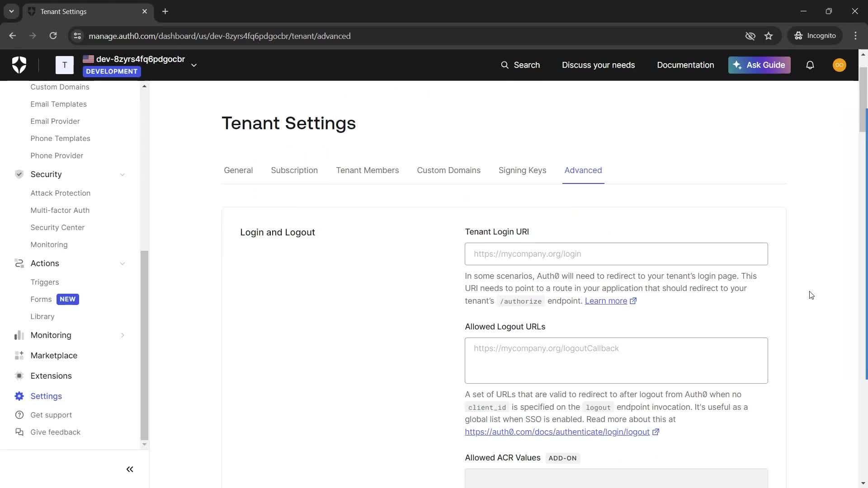Open Email Provider sidebar item
This screenshot has width=868, height=488.
(x=55, y=121)
